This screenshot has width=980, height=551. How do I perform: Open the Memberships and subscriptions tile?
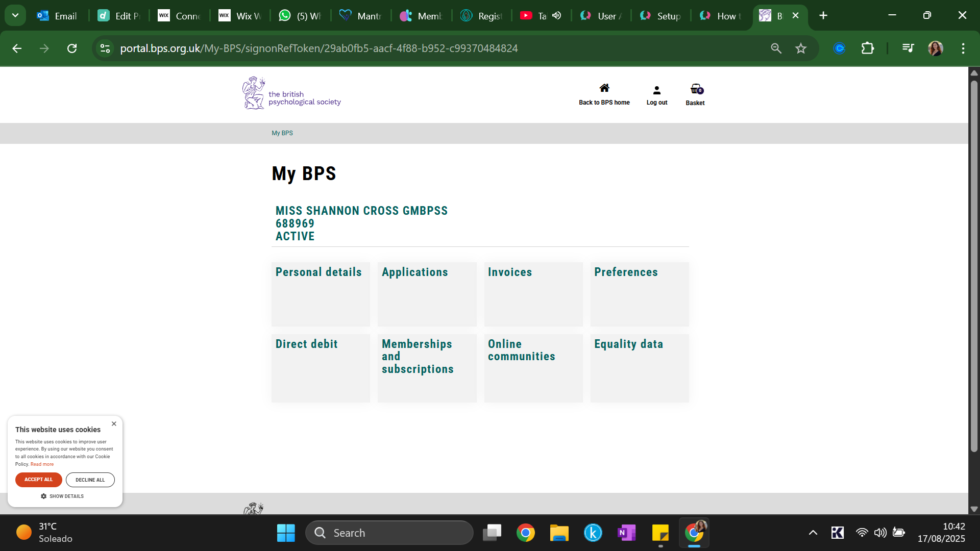tap(427, 368)
